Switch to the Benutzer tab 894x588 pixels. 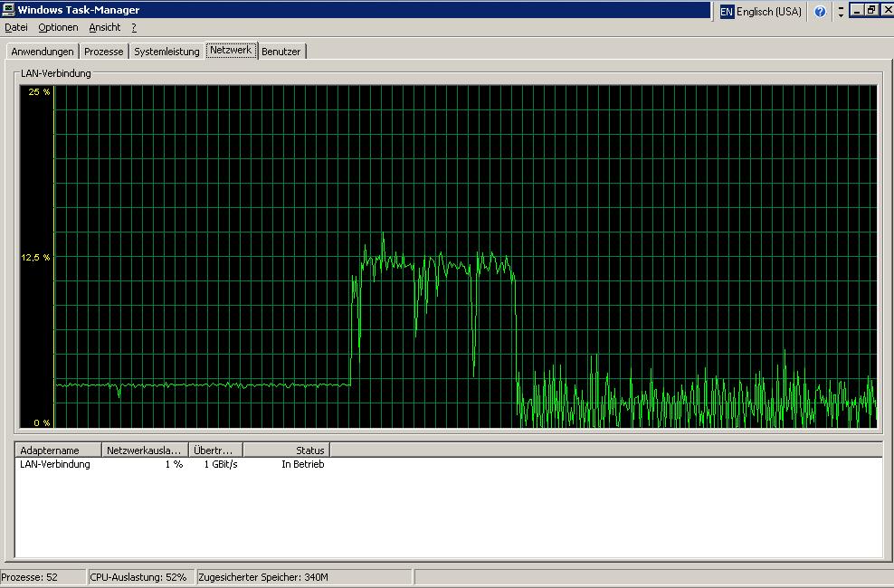[281, 52]
